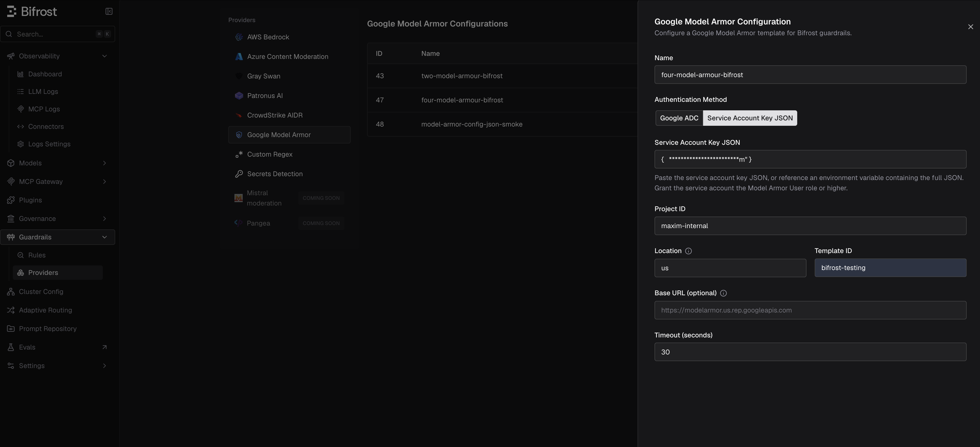This screenshot has width=980, height=447.
Task: Click the Settings sliders icon
Action: [x=11, y=365]
